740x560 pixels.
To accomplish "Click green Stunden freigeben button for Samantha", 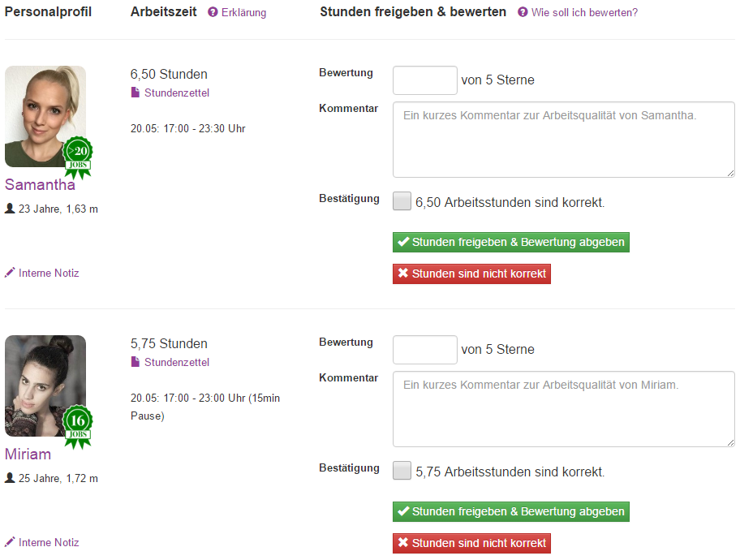I will (x=511, y=242).
